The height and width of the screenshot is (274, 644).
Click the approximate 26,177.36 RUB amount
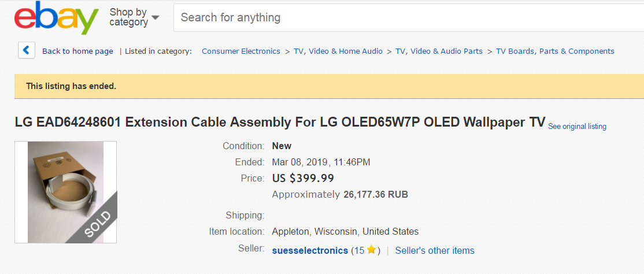click(x=376, y=194)
